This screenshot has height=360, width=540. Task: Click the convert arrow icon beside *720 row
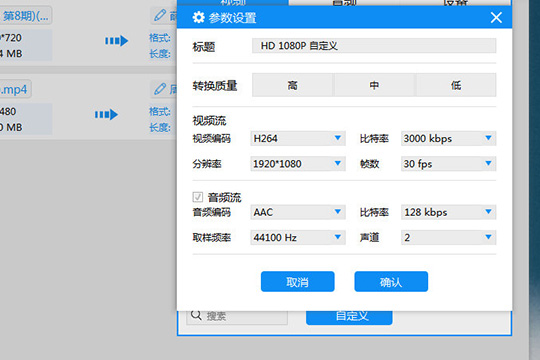(117, 41)
